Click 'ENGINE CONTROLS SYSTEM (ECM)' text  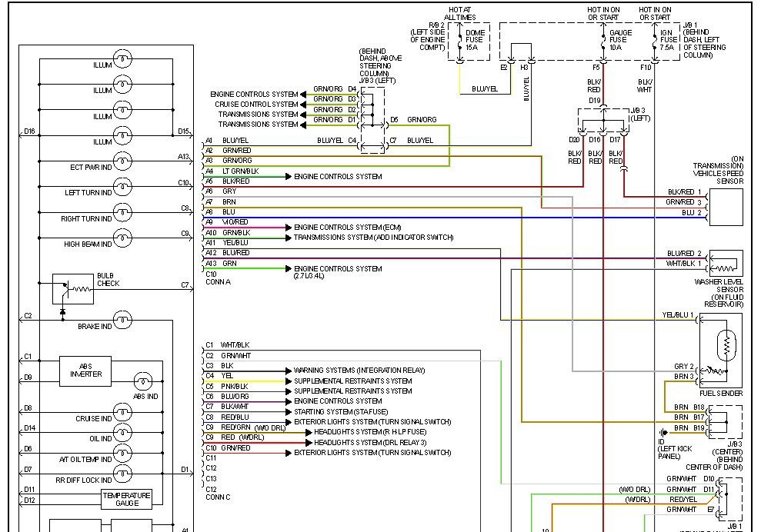[x=348, y=228]
